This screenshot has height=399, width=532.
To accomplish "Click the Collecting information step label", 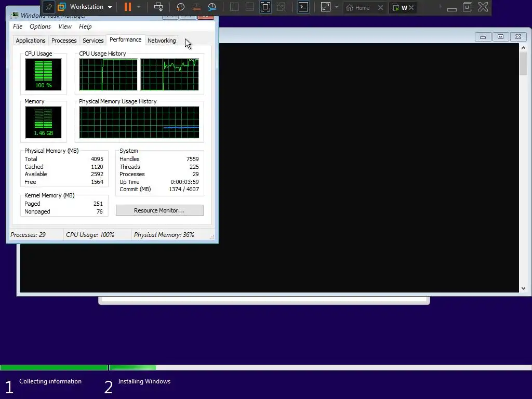I will pos(50,381).
